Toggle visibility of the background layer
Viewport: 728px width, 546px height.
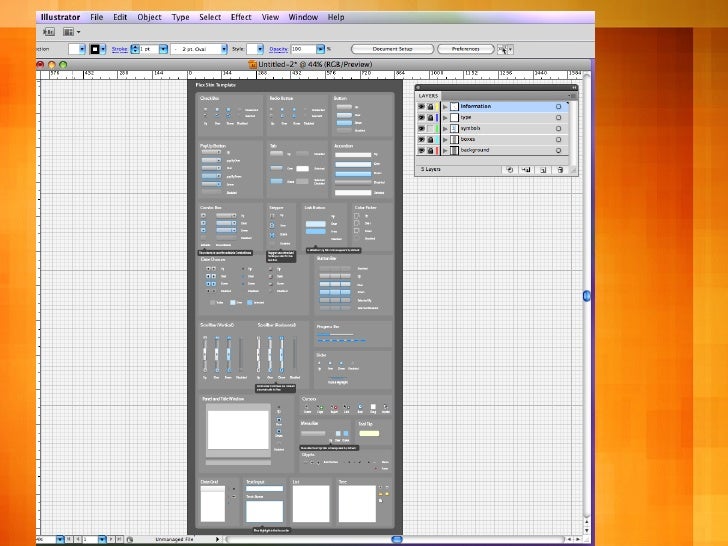(421, 150)
